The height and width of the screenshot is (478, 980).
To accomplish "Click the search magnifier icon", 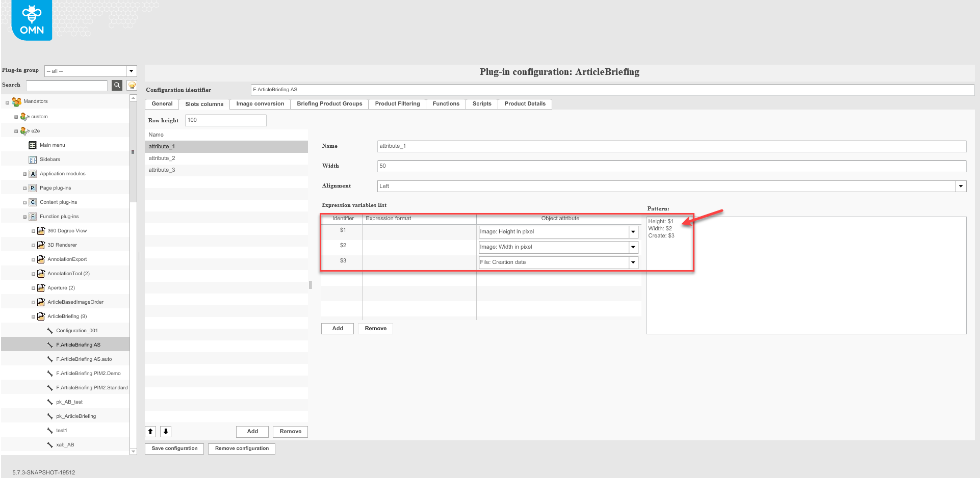I will [117, 85].
